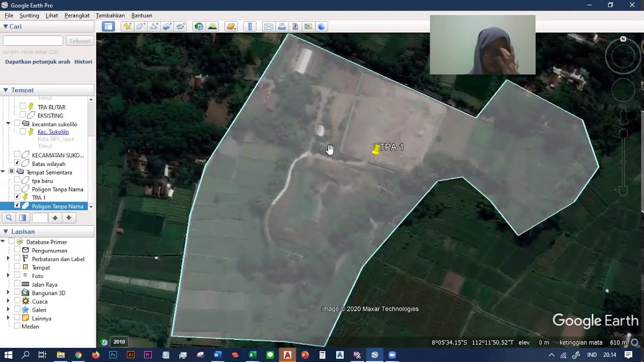Click the search magnifier below Tempat list
The image size is (644, 362).
[x=9, y=218]
